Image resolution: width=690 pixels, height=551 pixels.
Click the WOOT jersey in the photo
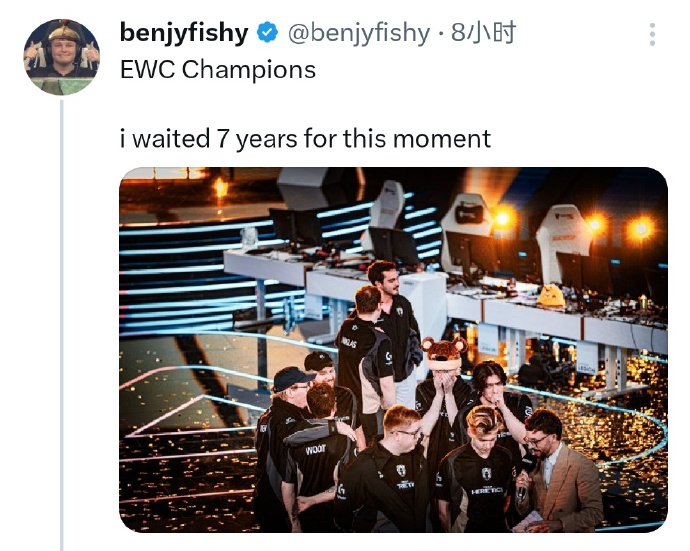tap(316, 450)
